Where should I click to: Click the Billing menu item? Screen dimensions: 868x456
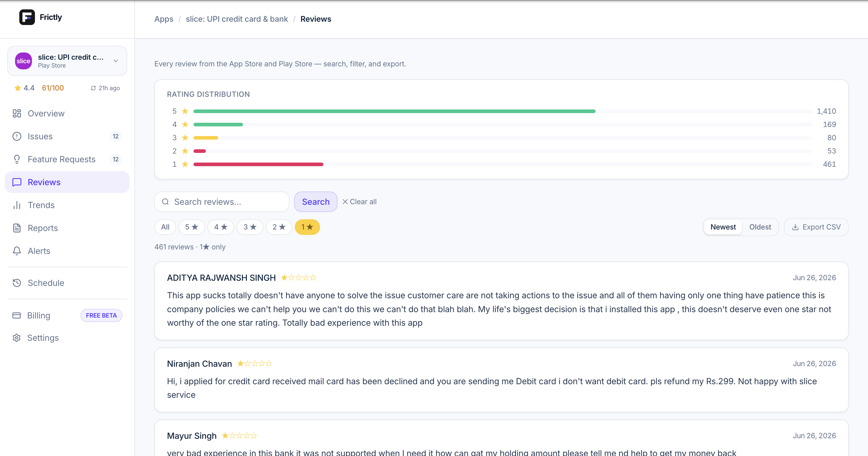pyautogui.click(x=67, y=315)
